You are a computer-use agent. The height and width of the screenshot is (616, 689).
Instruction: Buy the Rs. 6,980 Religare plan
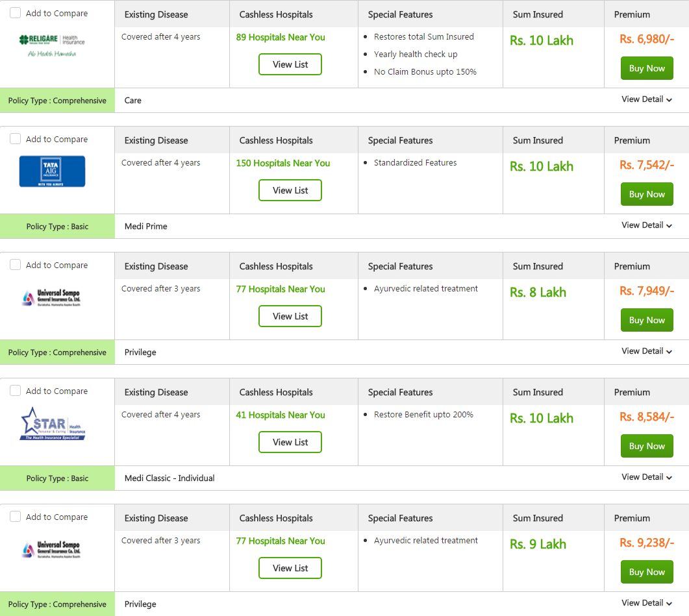coord(647,68)
